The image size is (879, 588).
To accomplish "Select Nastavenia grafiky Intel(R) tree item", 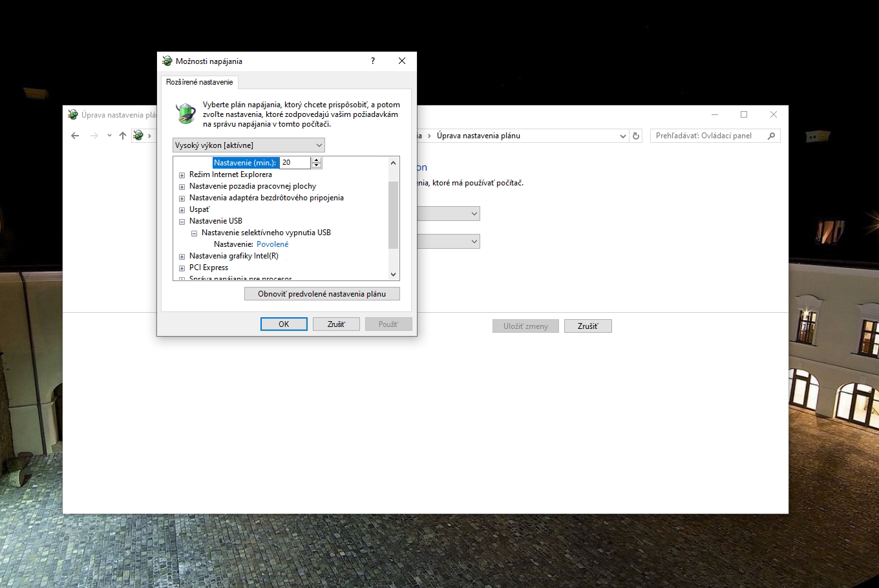I will 233,256.
